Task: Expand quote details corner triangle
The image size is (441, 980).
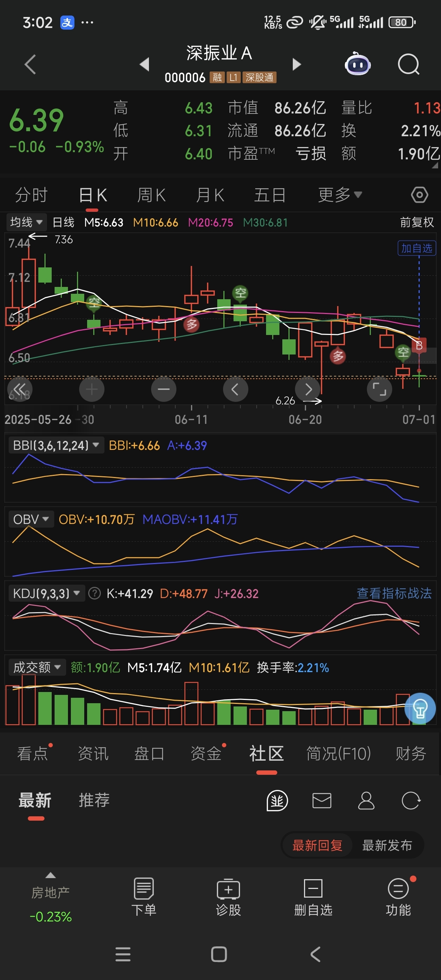Action: 435,166
